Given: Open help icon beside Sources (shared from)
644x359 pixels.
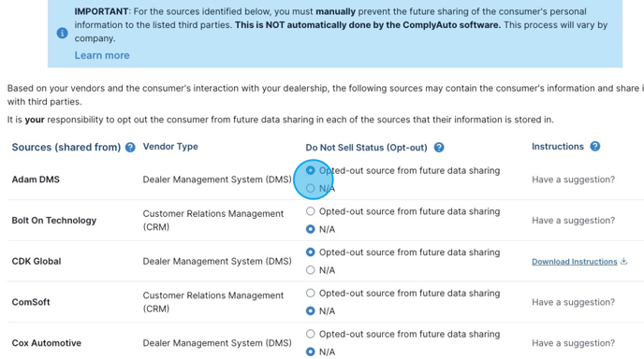Looking at the screenshot, I should (130, 148).
